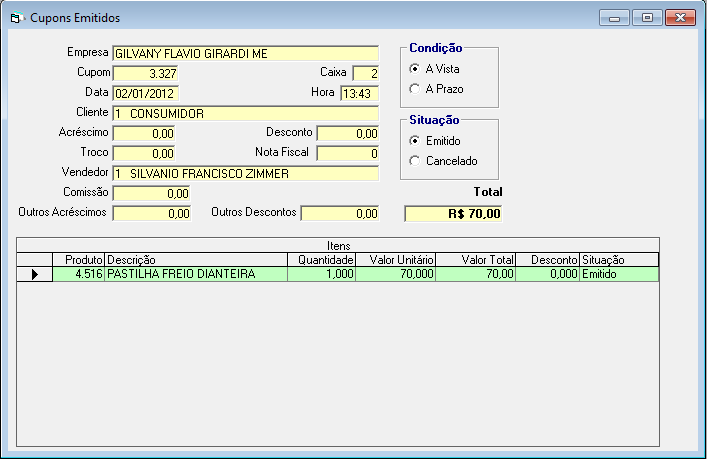Minimize the Cupons Emitidos window

coord(615,17)
